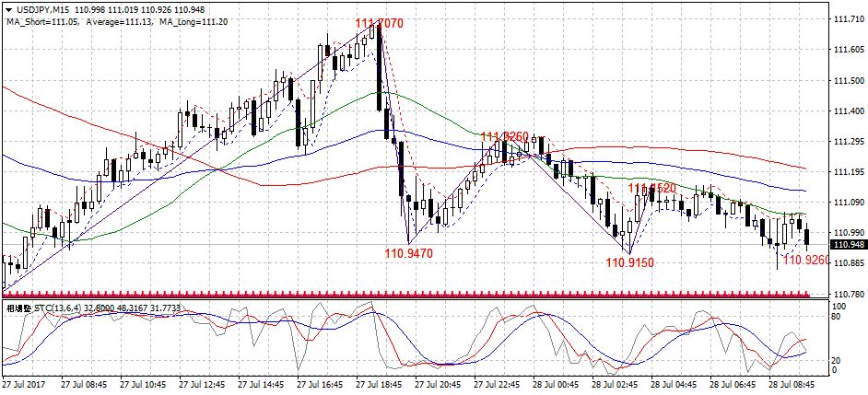Click the 110.780 price scale value
Viewport: 868px width, 395px height.
point(847,294)
